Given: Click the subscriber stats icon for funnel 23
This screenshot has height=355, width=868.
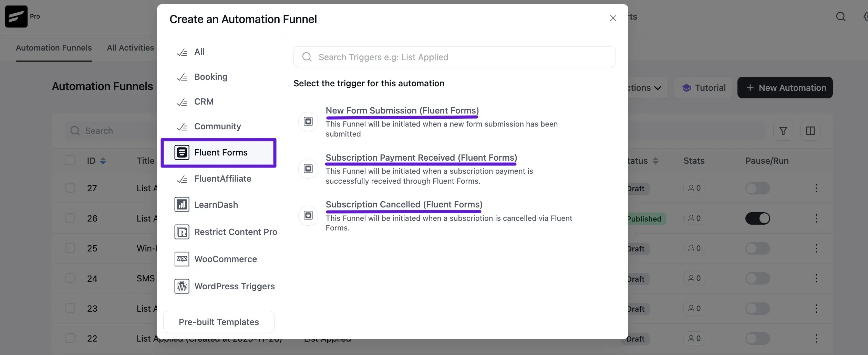Looking at the screenshot, I should coord(691,308).
